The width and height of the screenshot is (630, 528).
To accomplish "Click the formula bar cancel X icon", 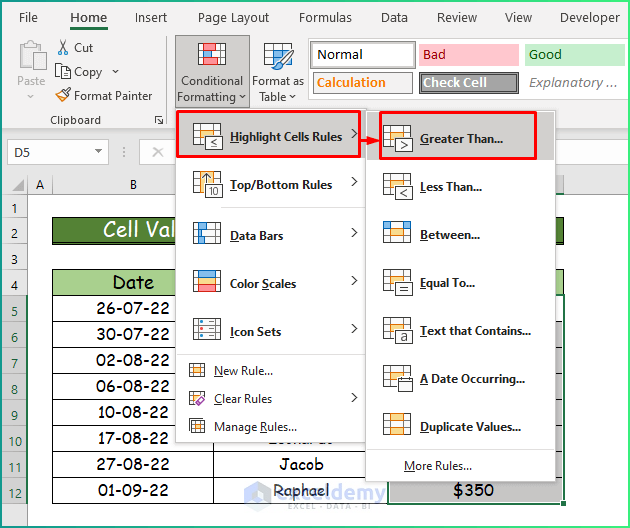I will (158, 152).
